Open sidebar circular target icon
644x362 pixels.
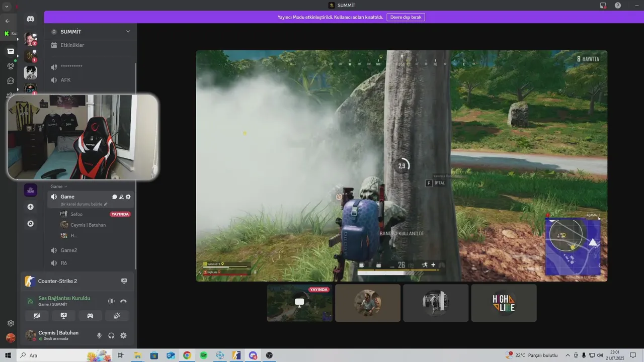point(11,66)
